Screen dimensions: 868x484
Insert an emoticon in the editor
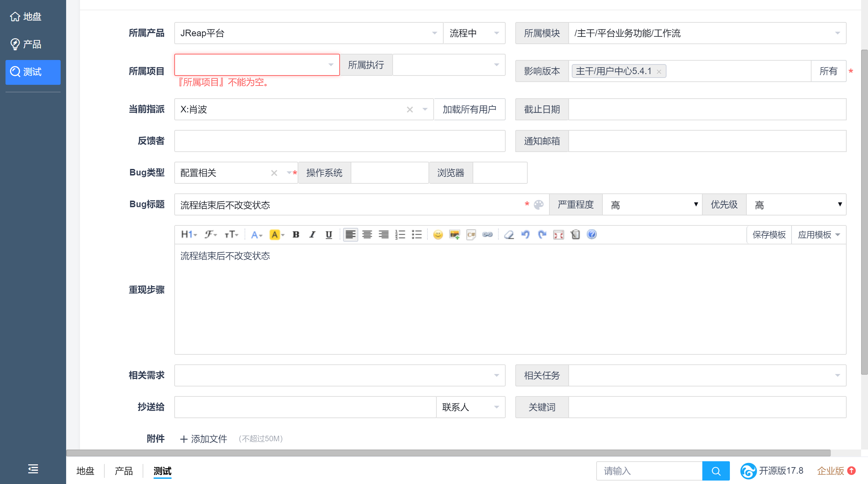click(438, 235)
